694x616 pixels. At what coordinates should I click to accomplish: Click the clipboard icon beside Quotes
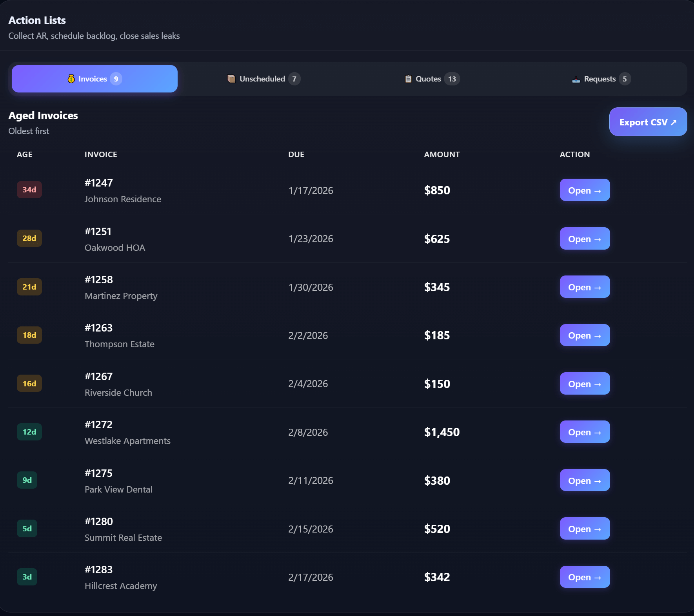(x=408, y=79)
